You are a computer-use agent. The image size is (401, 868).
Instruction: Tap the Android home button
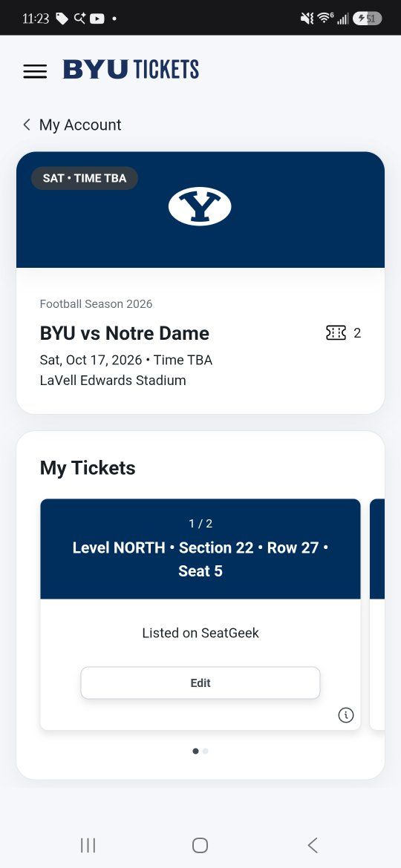pos(200,845)
